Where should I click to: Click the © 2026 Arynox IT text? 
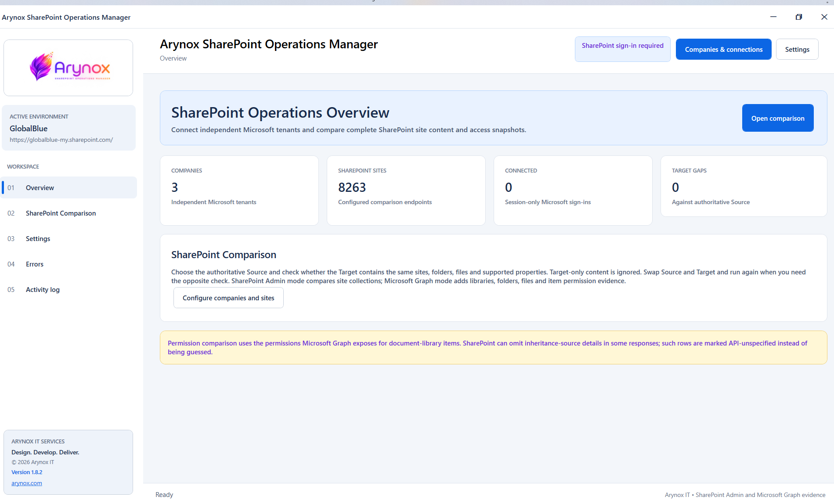coord(33,462)
